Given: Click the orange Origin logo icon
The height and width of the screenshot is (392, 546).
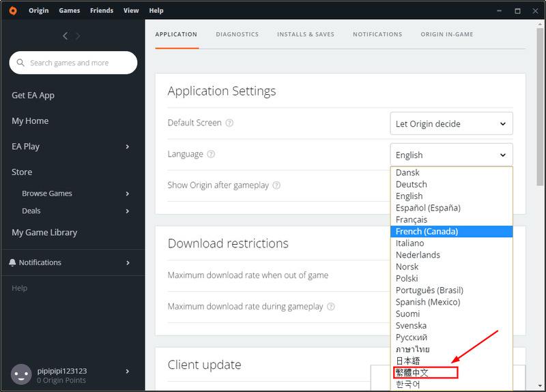Looking at the screenshot, I should click(x=13, y=11).
